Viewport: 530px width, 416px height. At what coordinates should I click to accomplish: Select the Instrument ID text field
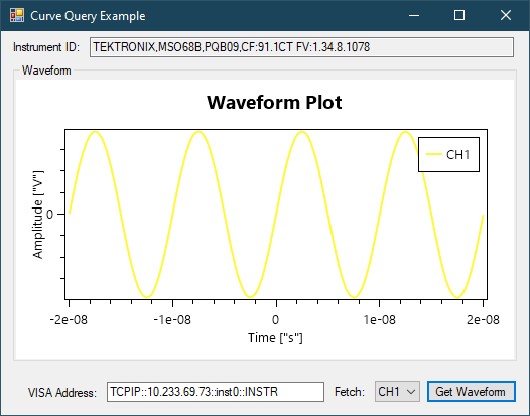pos(302,47)
